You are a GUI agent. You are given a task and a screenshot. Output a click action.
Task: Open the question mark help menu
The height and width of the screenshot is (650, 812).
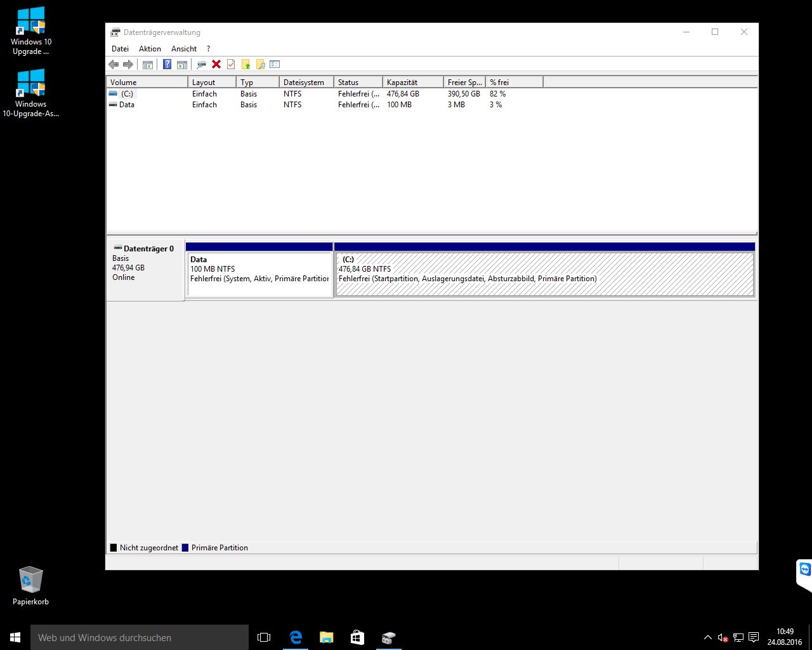click(208, 49)
